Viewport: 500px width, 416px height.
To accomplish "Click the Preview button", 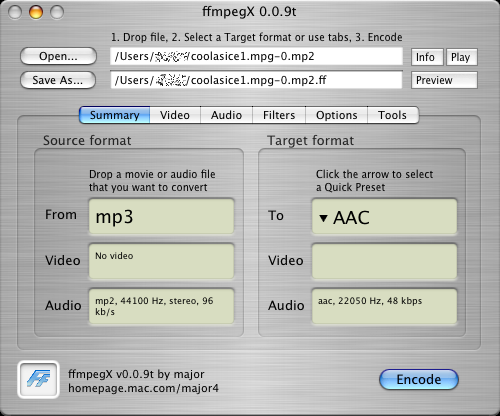I will click(x=444, y=80).
